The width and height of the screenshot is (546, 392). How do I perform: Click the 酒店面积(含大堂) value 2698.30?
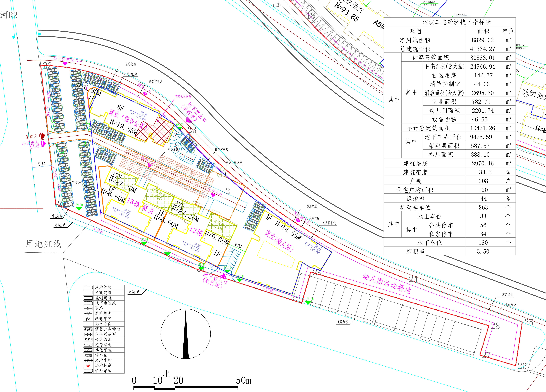point(483,93)
